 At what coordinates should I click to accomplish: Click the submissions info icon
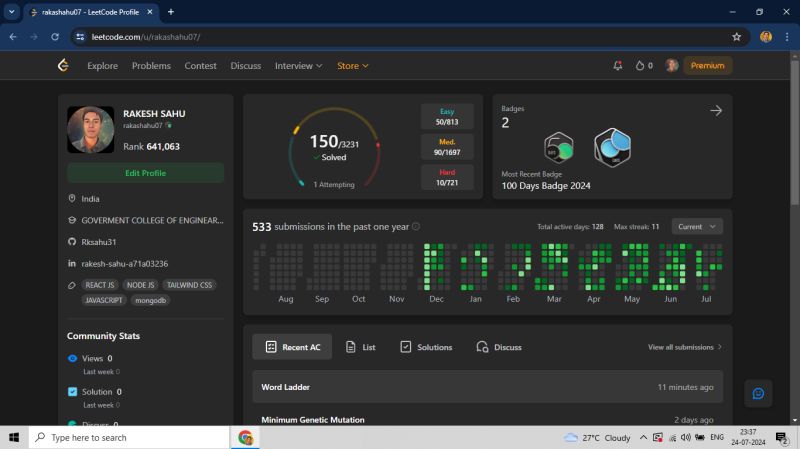[416, 227]
